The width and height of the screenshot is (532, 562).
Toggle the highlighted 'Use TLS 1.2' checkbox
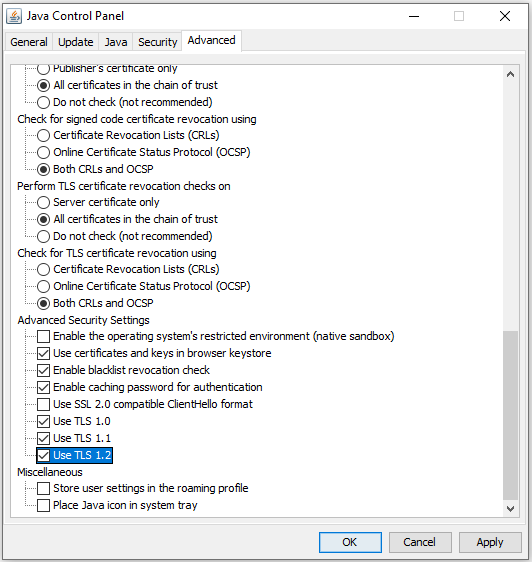[43, 455]
